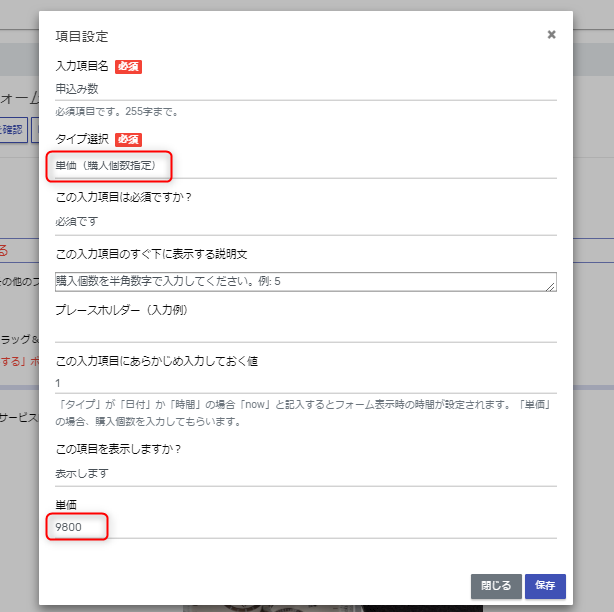Focus the empty プレースホルダー input field

pyautogui.click(x=305, y=331)
